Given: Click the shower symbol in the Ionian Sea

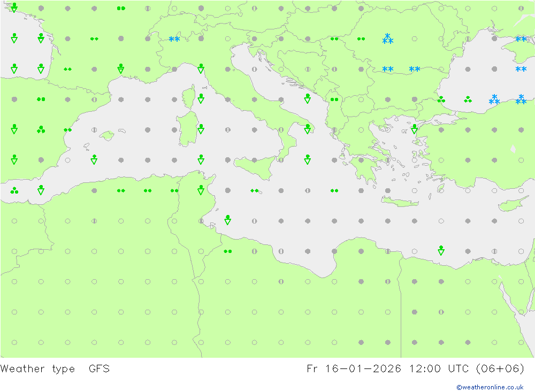Looking at the screenshot, I should (308, 159).
